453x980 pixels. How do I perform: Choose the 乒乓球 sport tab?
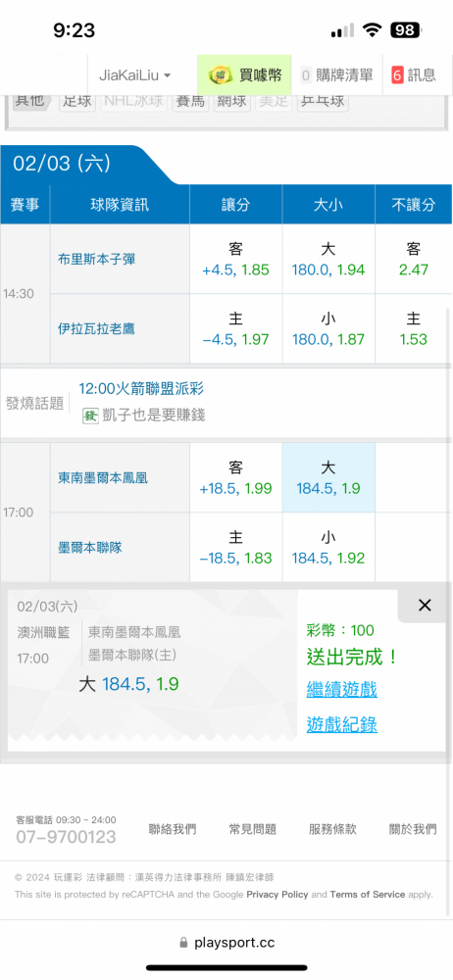click(x=323, y=101)
